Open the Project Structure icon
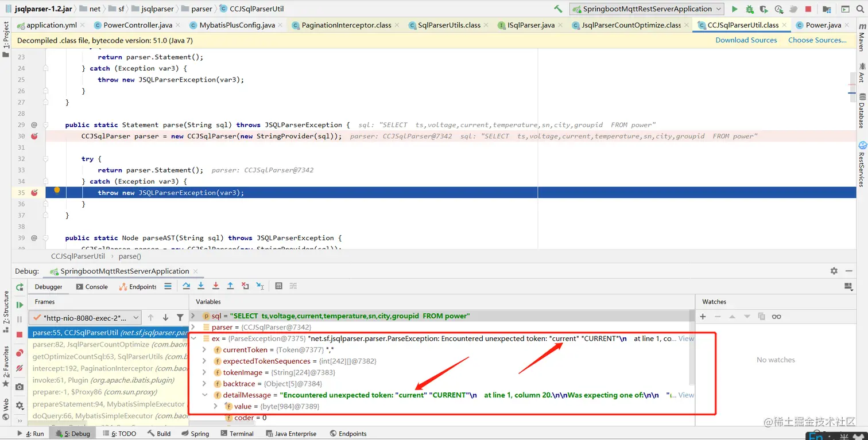 click(827, 9)
